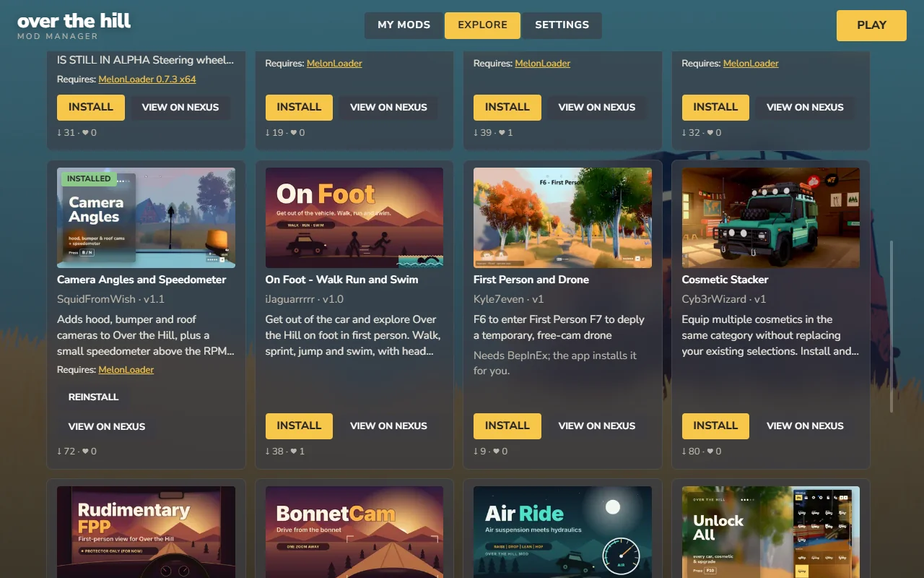Screen dimensions: 924x578
Task: View Camera Angles mod on Nexus
Action: tap(107, 426)
